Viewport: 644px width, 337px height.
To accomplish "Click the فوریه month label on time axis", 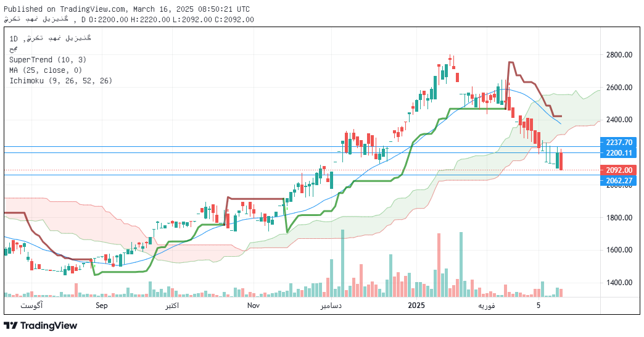I will pyautogui.click(x=487, y=306).
